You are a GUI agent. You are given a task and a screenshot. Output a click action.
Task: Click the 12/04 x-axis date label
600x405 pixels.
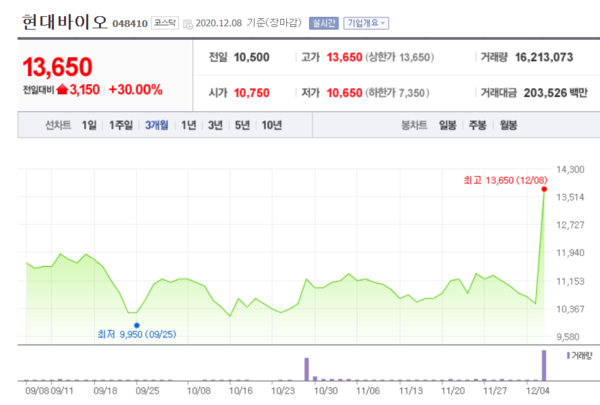[538, 391]
